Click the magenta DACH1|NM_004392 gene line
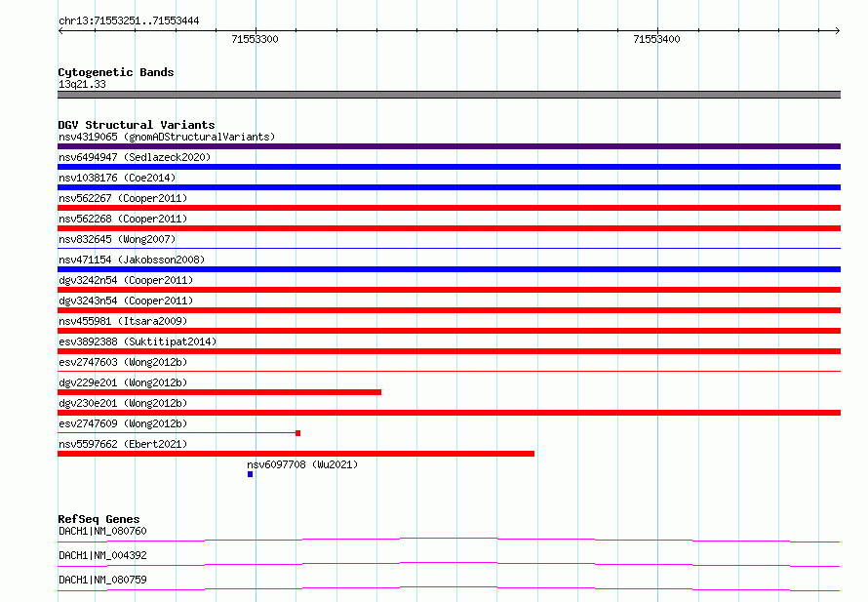 [449, 564]
